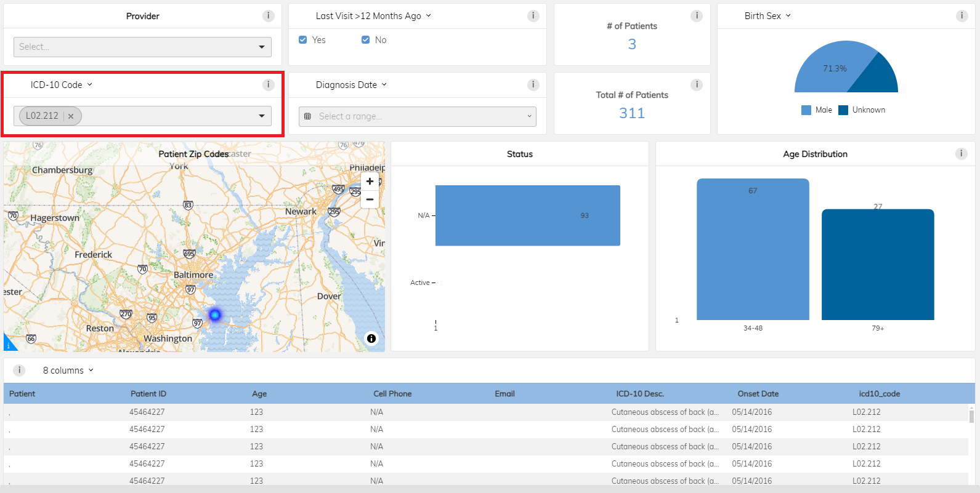Click the Frederick label on map
The height and width of the screenshot is (493, 980).
[94, 254]
